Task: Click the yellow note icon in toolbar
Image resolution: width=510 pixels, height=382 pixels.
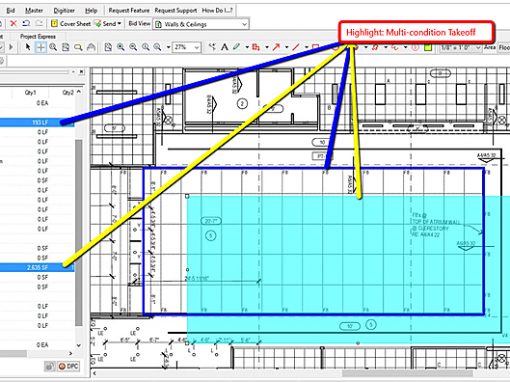Action: tap(428, 48)
